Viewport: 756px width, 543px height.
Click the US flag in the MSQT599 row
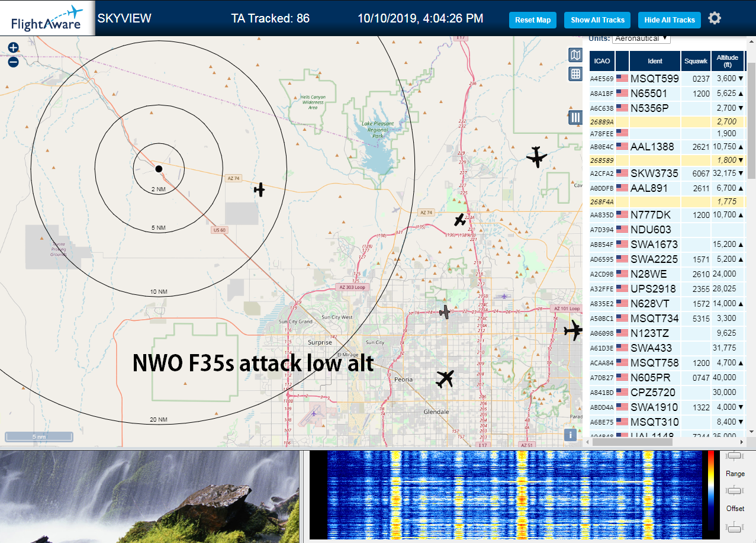pyautogui.click(x=622, y=78)
